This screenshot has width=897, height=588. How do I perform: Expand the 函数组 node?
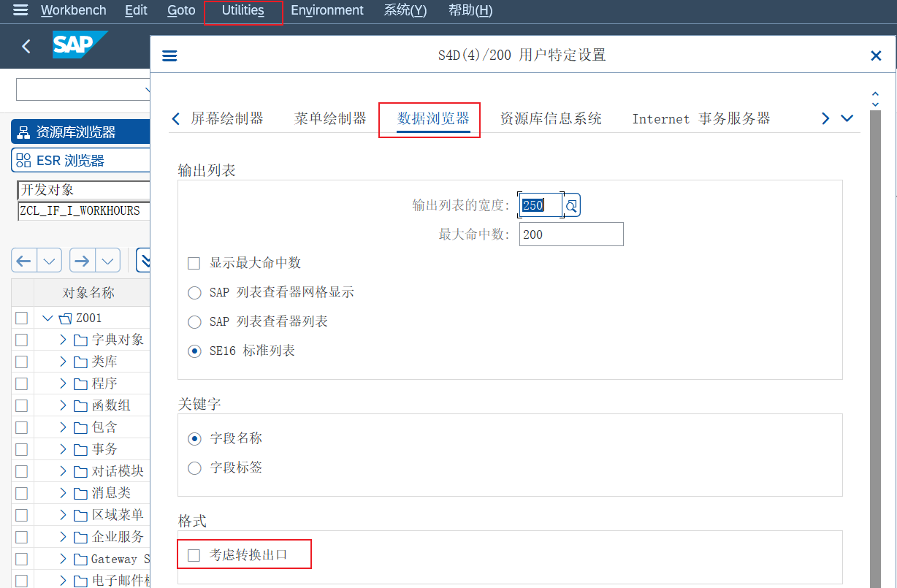pyautogui.click(x=63, y=406)
